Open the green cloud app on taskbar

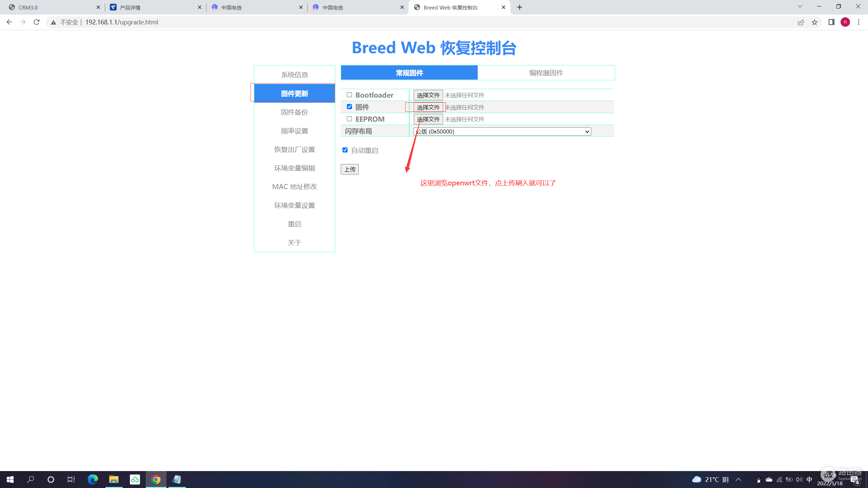coord(135,480)
